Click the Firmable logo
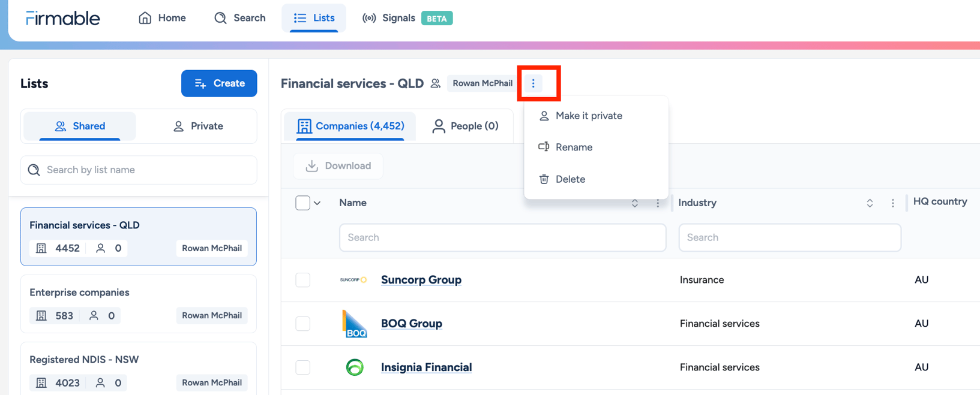The width and height of the screenshot is (980, 395). point(62,17)
